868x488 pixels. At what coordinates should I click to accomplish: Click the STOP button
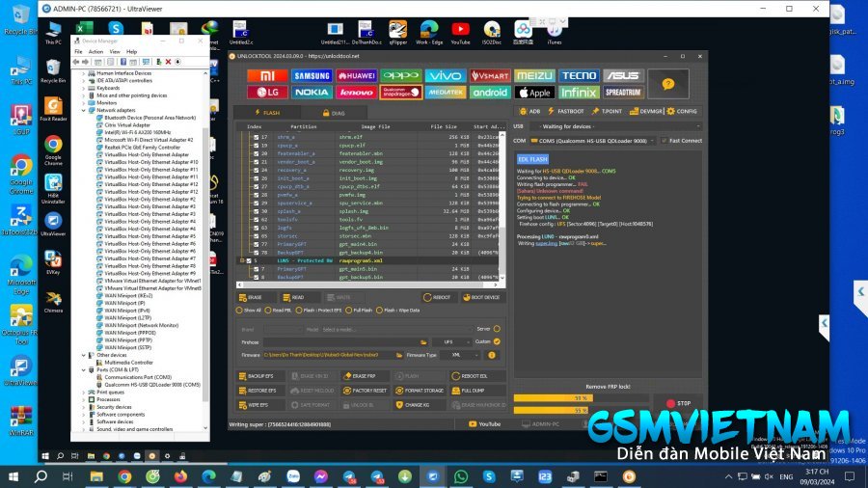(679, 403)
